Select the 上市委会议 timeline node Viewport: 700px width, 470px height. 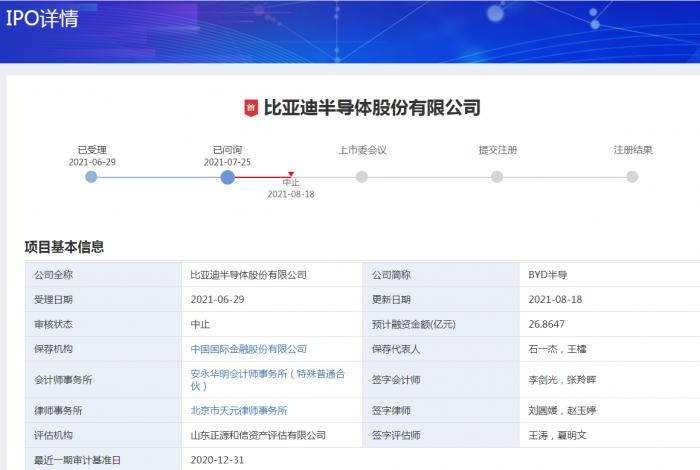pyautogui.click(x=362, y=177)
